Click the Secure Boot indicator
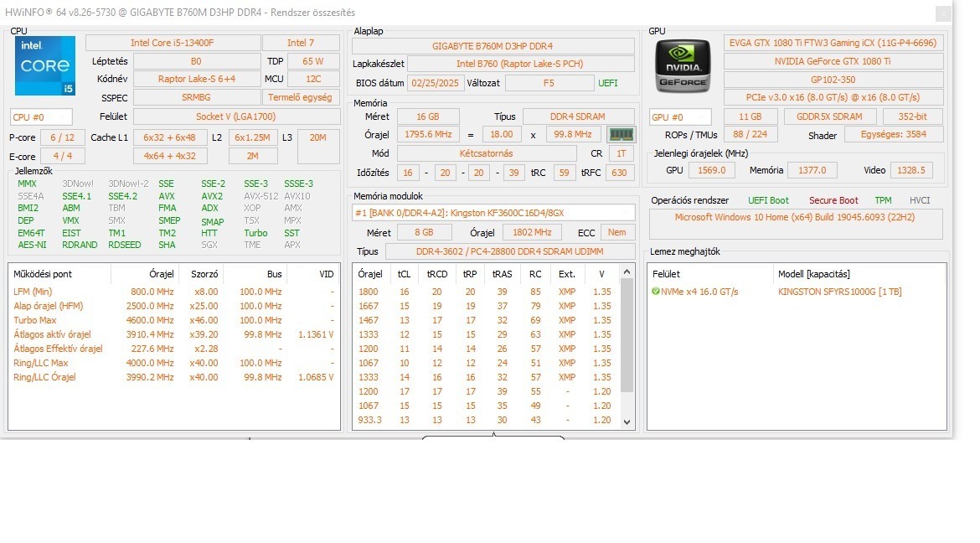The image size is (980, 543). point(833,200)
